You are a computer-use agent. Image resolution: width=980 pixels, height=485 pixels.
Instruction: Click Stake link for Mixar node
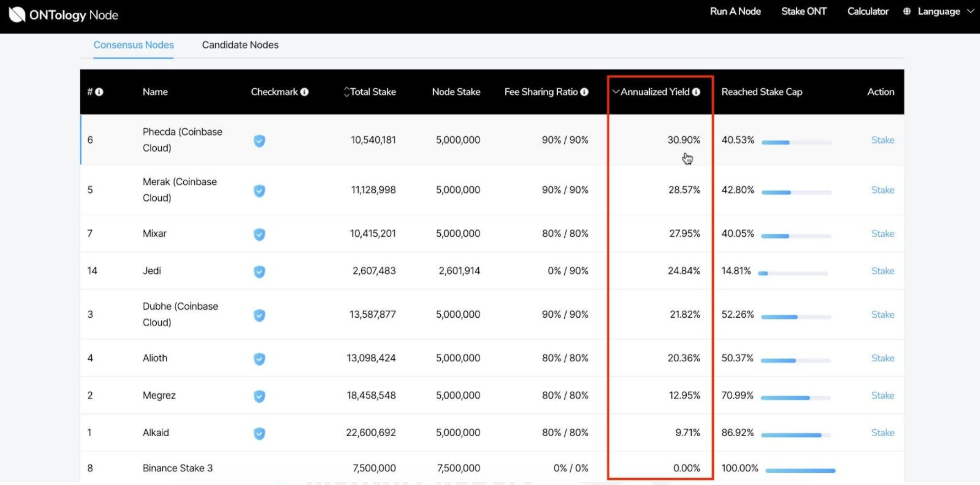[x=883, y=233]
